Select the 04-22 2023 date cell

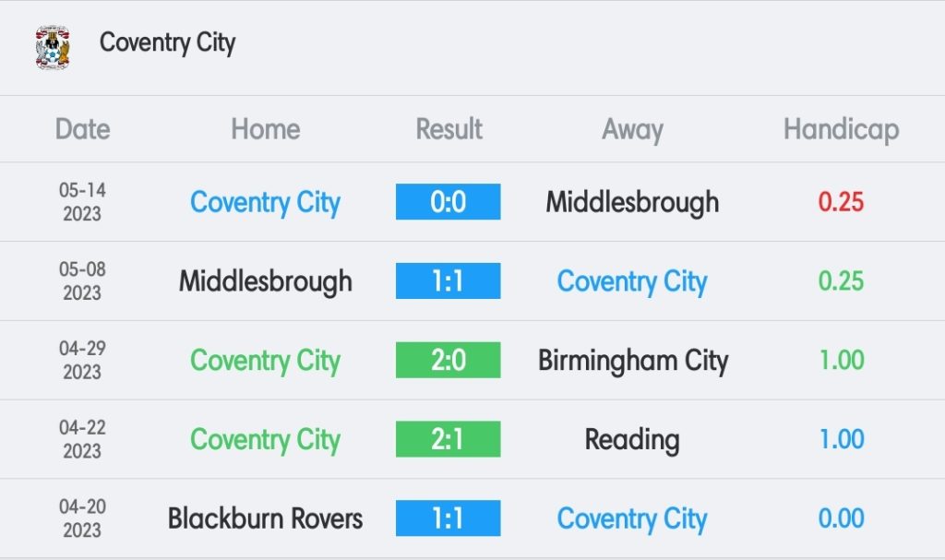click(x=82, y=439)
